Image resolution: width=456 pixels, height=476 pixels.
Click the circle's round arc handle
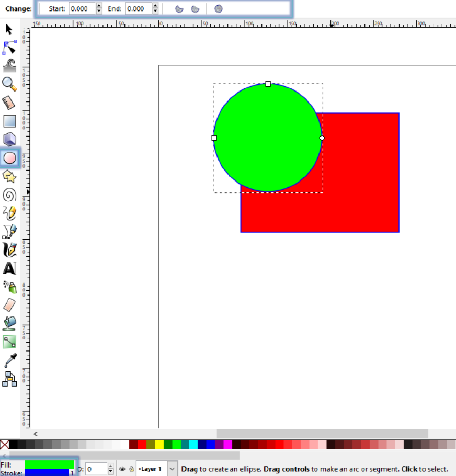click(322, 138)
